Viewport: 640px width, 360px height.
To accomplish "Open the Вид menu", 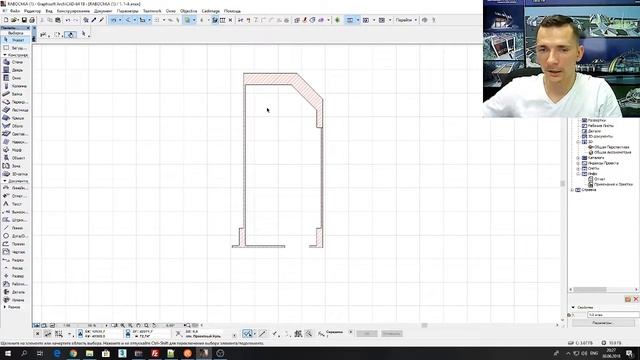I will [49, 11].
